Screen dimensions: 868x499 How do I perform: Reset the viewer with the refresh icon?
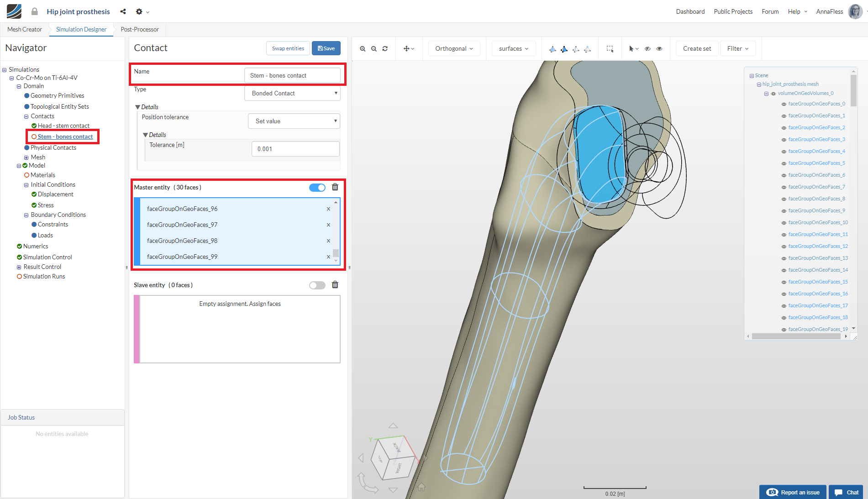(x=385, y=49)
